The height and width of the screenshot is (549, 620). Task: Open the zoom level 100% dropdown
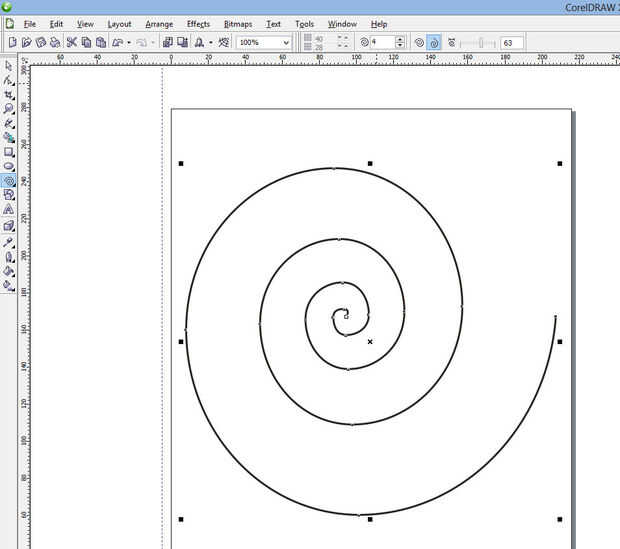pos(287,43)
